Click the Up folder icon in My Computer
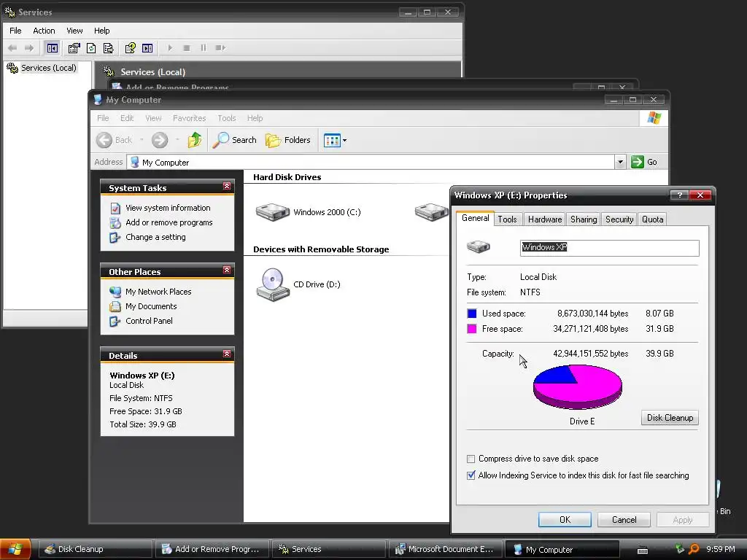The height and width of the screenshot is (560, 747). pyautogui.click(x=194, y=140)
